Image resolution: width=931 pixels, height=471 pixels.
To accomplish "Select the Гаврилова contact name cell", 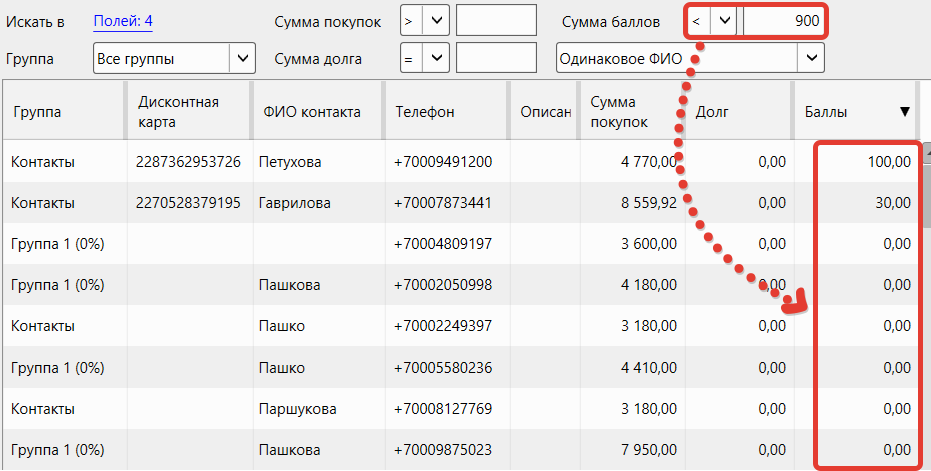I will point(319,203).
